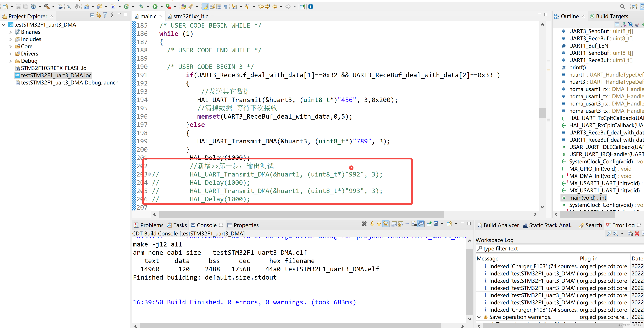Image resolution: width=644 pixels, height=328 pixels.
Task: Build the project using the hammer icon
Action: (x=47, y=7)
